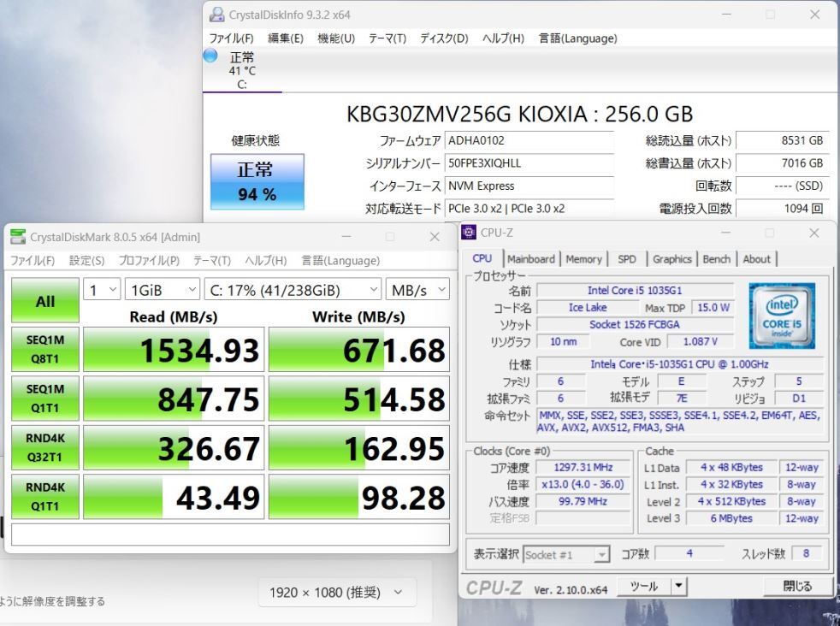840x626 pixels.
Task: Click the processor name Intel Core i5 1035G1
Action: [x=635, y=290]
